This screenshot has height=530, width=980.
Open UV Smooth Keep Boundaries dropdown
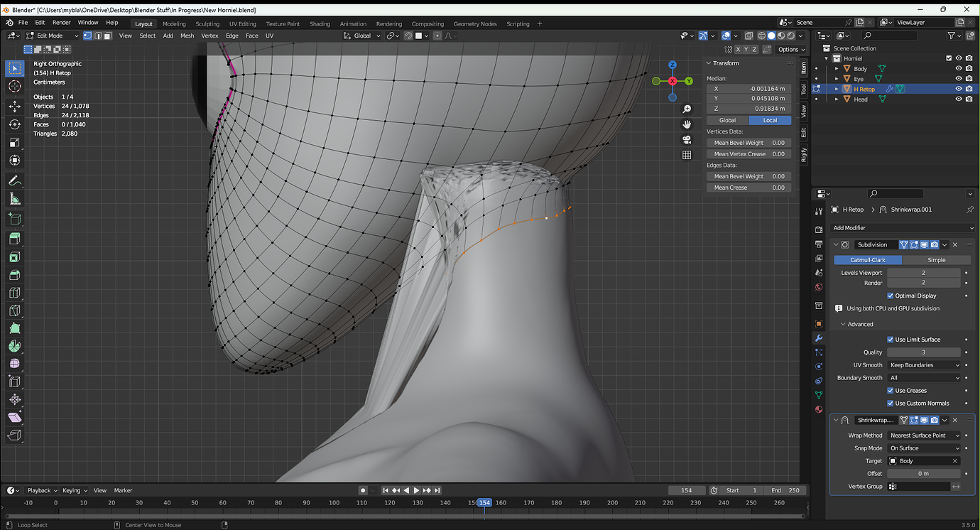tap(924, 365)
